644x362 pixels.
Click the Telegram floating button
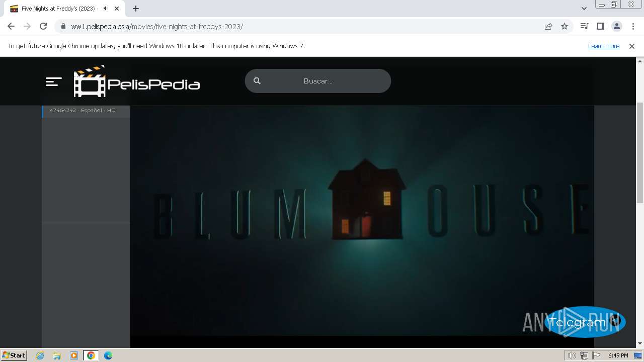[585, 322]
